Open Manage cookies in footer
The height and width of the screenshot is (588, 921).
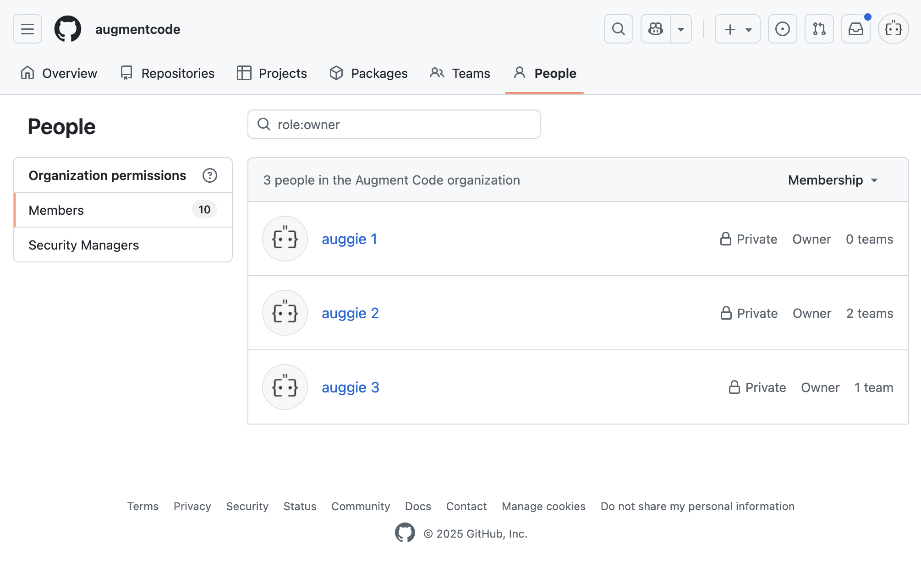click(544, 506)
